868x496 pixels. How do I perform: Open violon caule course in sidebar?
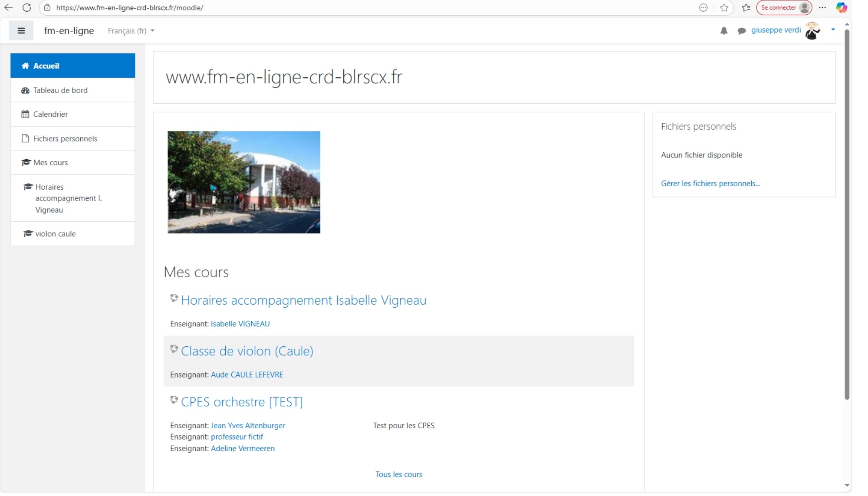point(55,233)
